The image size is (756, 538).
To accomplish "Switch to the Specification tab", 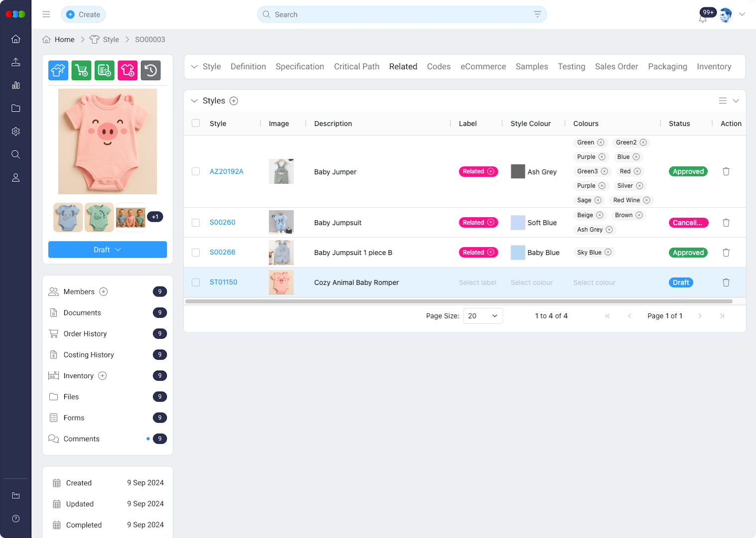I will pyautogui.click(x=300, y=67).
